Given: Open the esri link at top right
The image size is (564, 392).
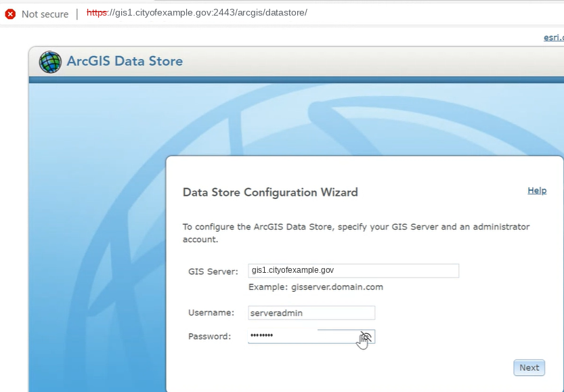Looking at the screenshot, I should 554,37.
